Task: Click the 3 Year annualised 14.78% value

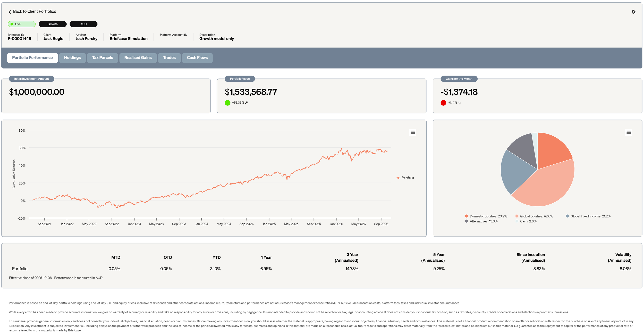Action: tap(352, 269)
